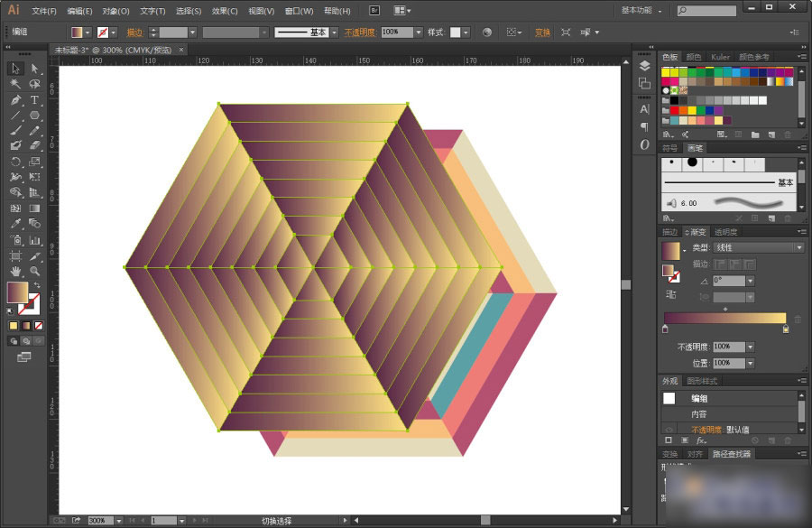Open the 效果(C) menu

pos(225,11)
